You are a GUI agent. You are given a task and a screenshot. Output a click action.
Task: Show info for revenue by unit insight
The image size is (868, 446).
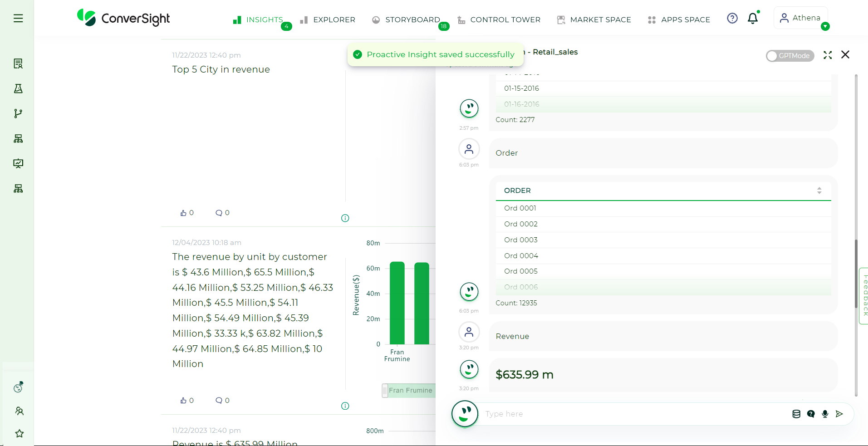[345, 406]
